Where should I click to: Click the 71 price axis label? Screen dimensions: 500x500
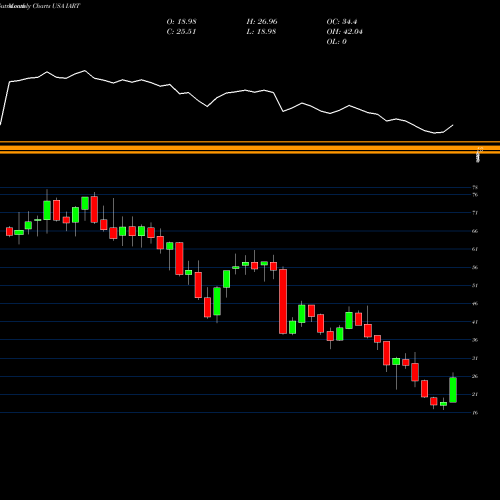[475, 213]
